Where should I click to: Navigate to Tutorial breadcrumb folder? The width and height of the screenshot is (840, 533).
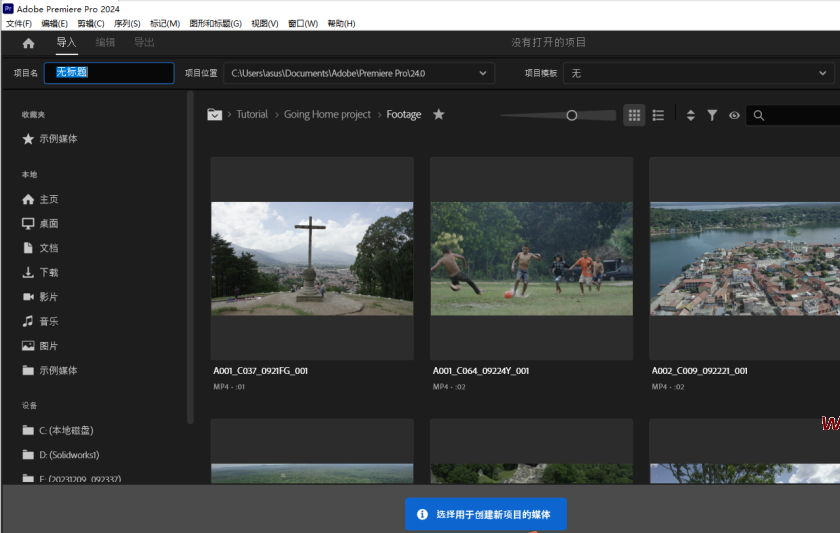[x=252, y=115]
